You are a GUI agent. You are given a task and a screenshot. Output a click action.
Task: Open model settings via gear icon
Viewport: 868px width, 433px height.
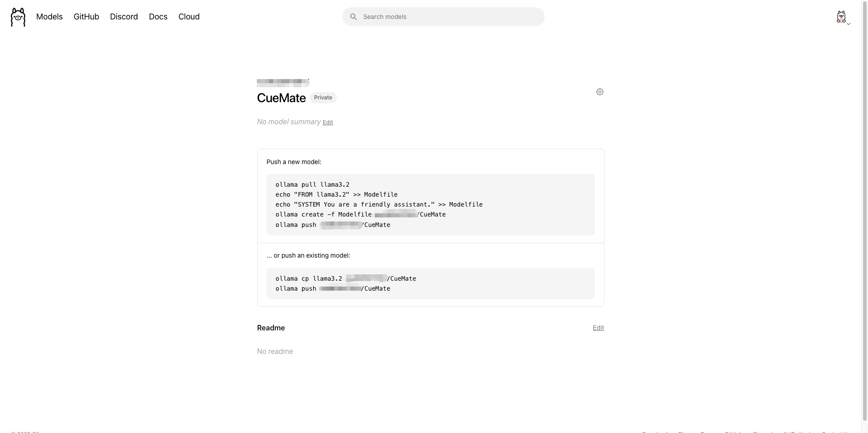tap(600, 92)
